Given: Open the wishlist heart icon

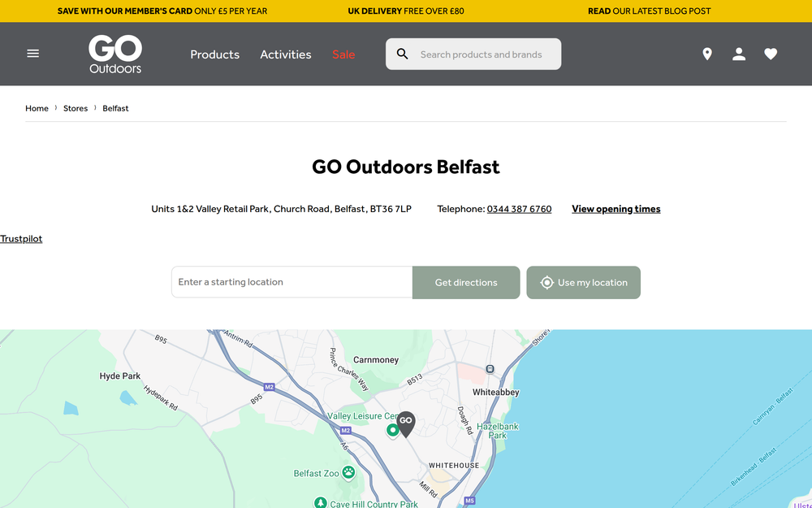Looking at the screenshot, I should 771,54.
